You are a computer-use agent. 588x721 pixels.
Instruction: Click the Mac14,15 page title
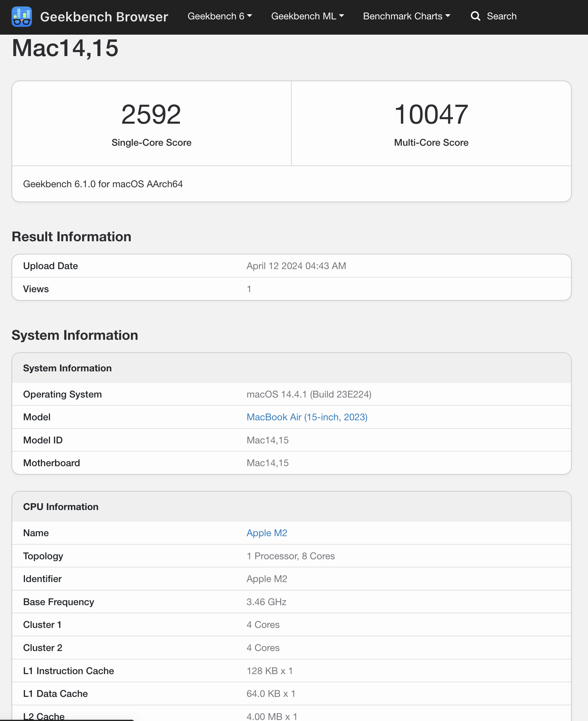(65, 48)
